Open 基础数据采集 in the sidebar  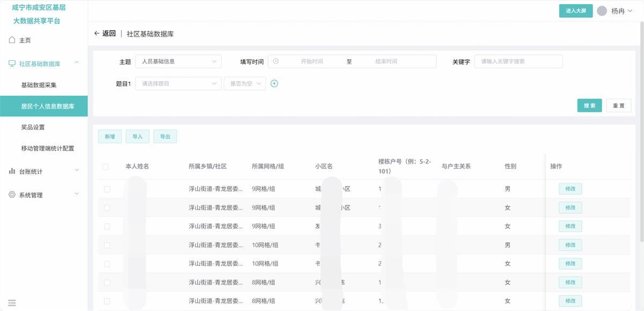[39, 85]
